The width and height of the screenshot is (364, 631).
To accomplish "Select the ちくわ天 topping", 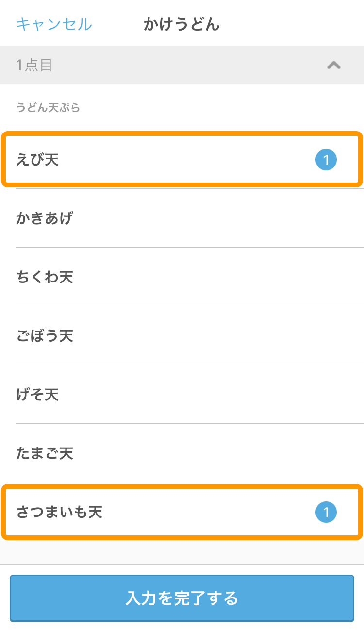I will [182, 277].
